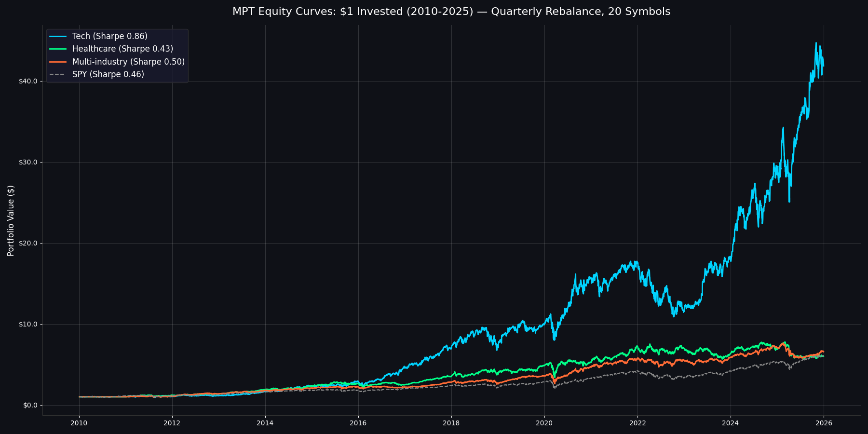Click the orange Multi-industry line swatch in legend

58,62
